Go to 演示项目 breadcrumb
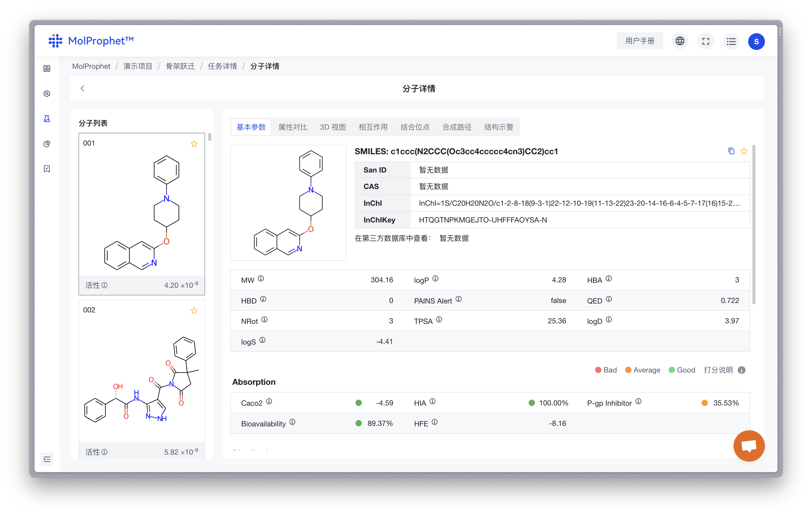 pyautogui.click(x=138, y=66)
